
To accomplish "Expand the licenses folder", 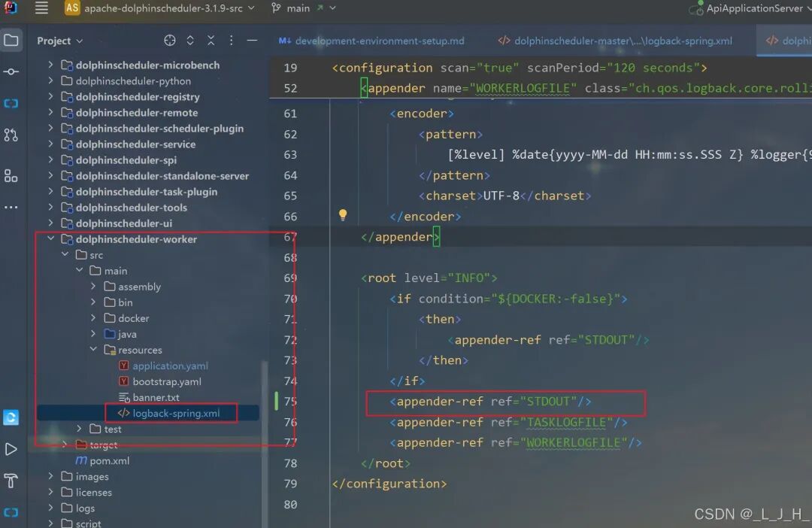I will (50, 492).
